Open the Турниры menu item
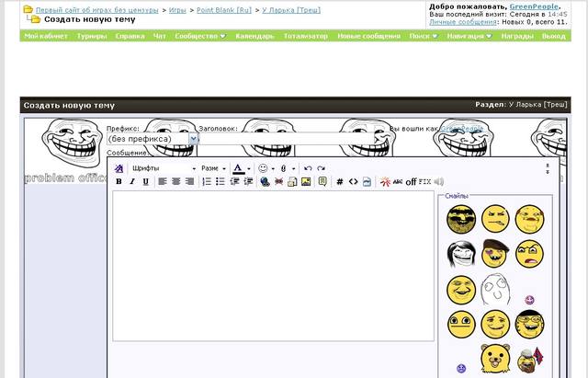The height and width of the screenshot is (378, 588). [92, 36]
